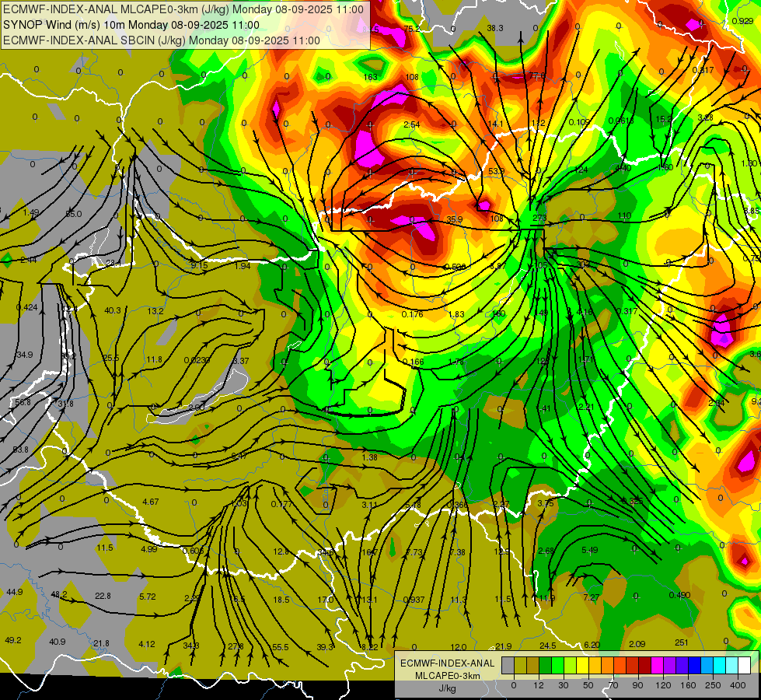Click the legend scale label 70

613,685
